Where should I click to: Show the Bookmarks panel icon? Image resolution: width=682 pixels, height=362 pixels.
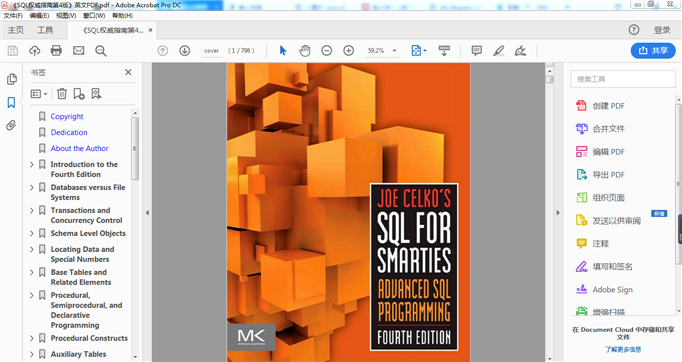[11, 103]
